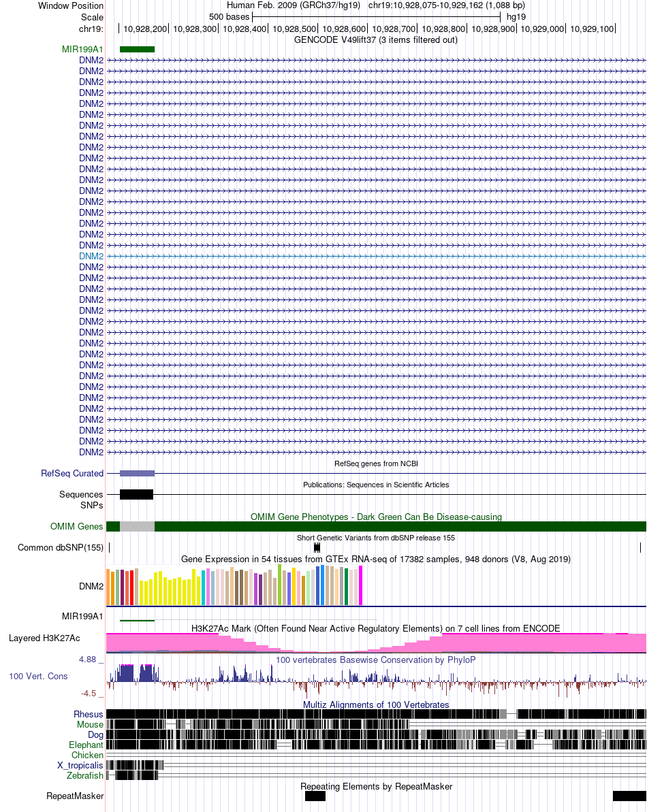The width and height of the screenshot is (647, 812).
Task: Click the Common dbSNP(155) track label
Action: (61, 547)
